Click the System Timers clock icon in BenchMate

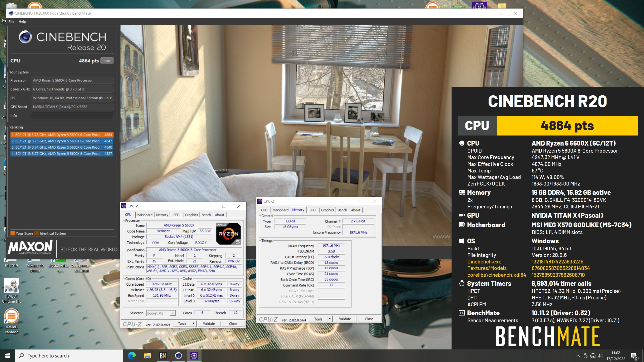tap(462, 284)
